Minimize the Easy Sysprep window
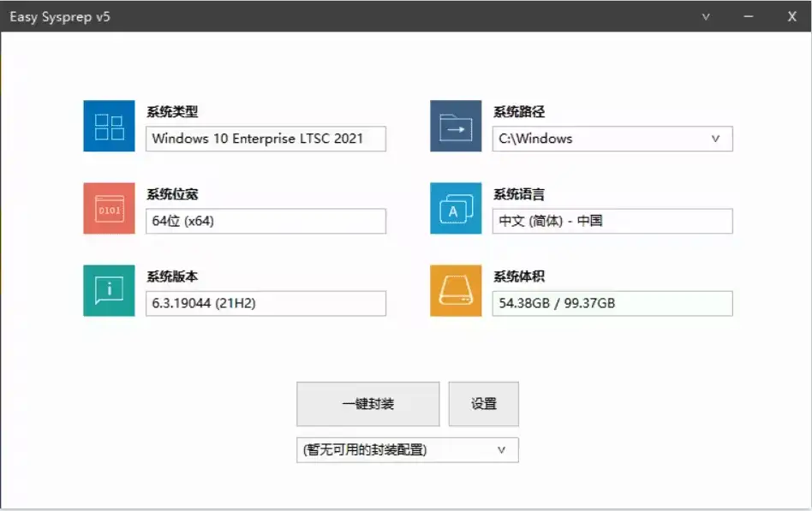Screen dimensions: 812x511 [749, 16]
